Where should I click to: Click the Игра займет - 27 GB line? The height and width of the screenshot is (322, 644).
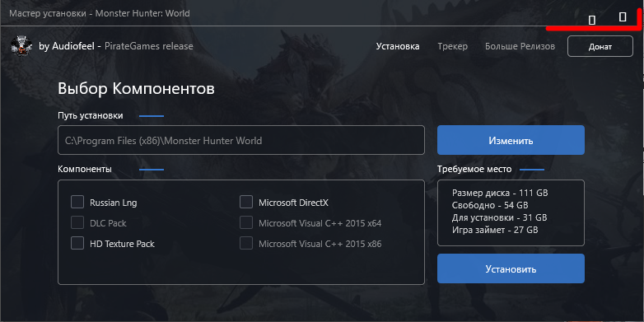point(495,230)
